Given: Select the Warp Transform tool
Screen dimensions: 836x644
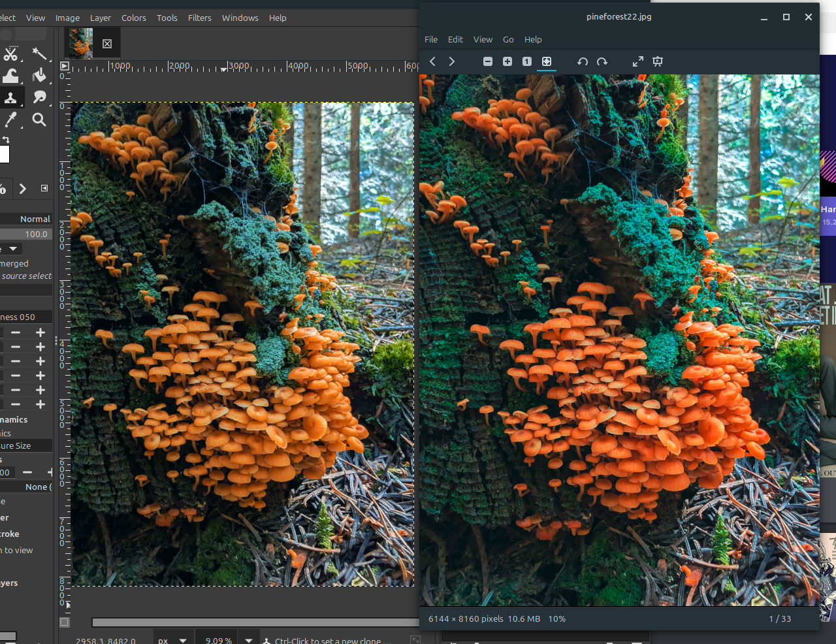Looking at the screenshot, I should coord(10,76).
